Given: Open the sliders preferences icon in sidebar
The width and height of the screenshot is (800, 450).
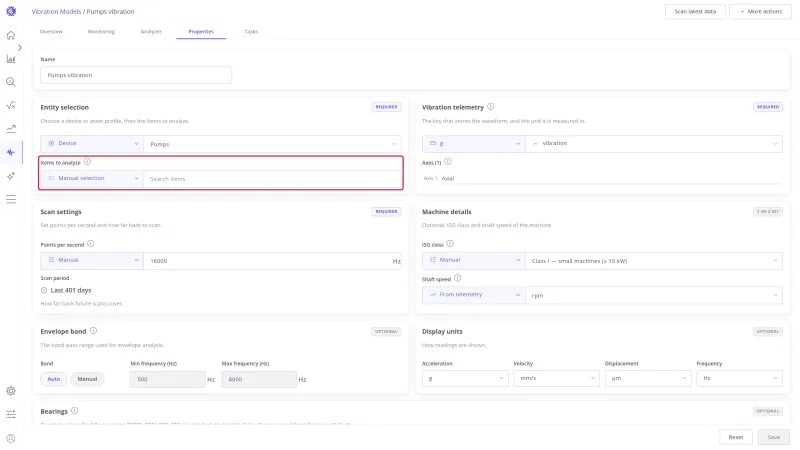Looking at the screenshot, I should (x=11, y=414).
